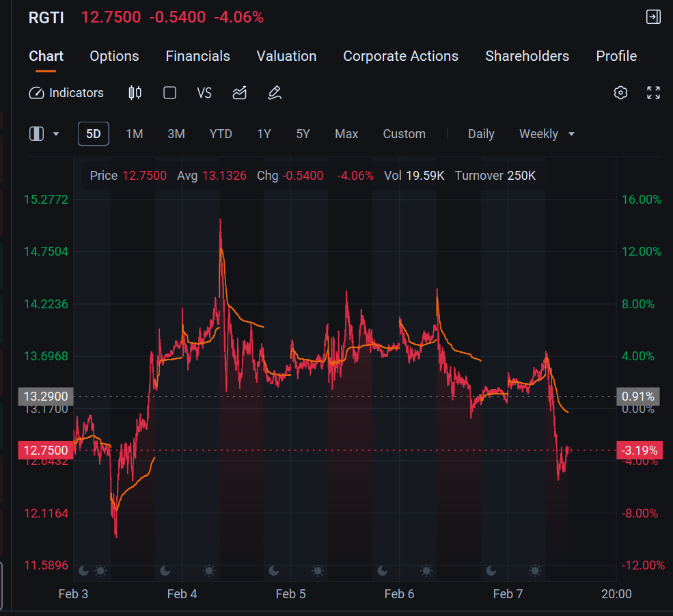Activate the pencil drawing tool
673x616 pixels.
(275, 93)
